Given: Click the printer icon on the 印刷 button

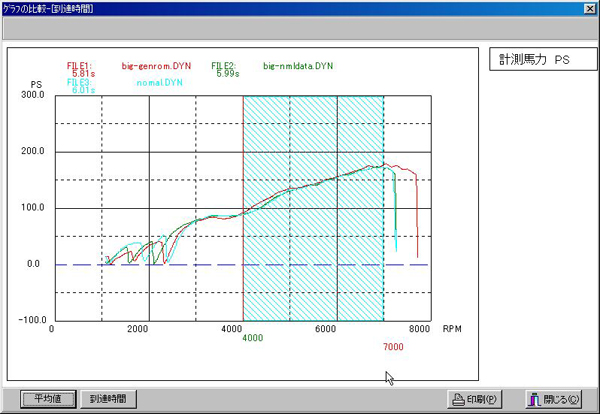Looking at the screenshot, I should (x=457, y=399).
